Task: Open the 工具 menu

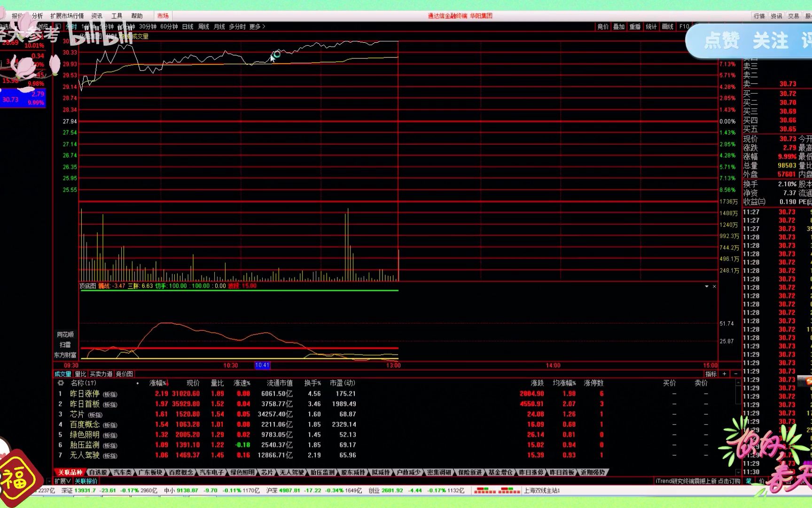Action: point(117,16)
